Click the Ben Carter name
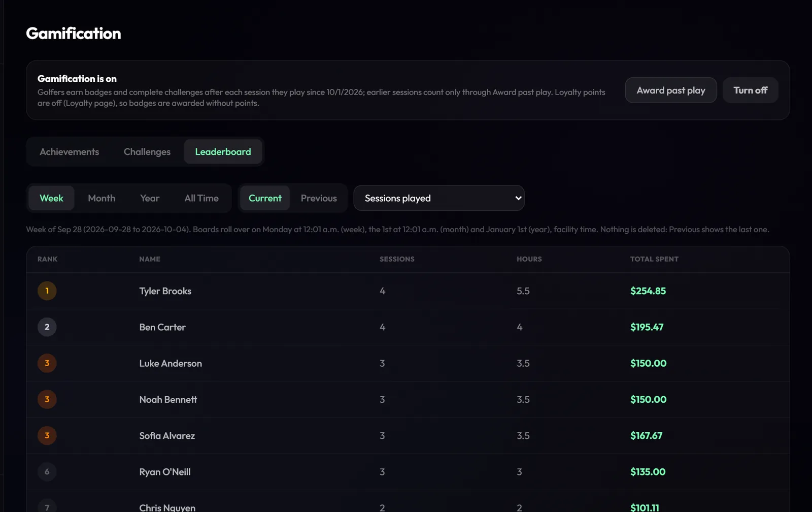Screen dimensions: 812x512 point(162,327)
